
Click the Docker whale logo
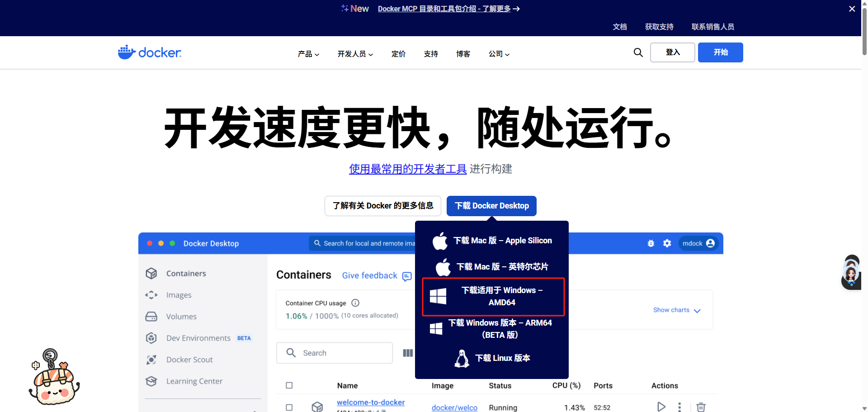coord(150,52)
